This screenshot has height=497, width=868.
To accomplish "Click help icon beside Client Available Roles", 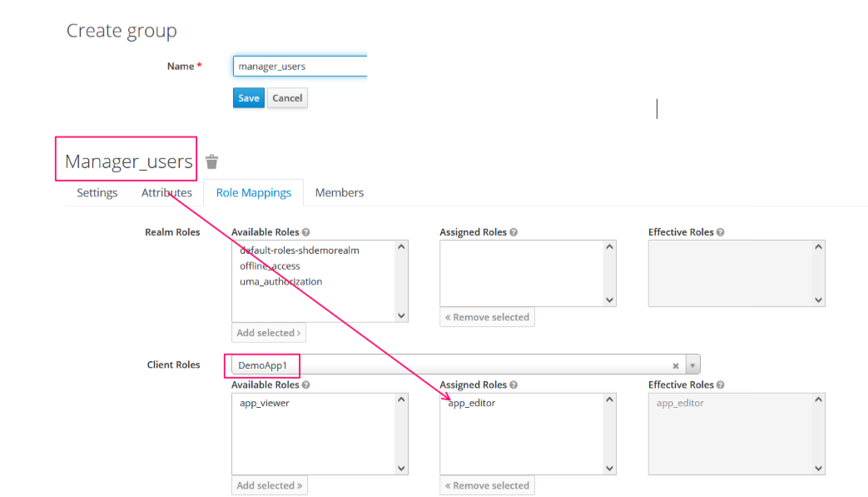I will pyautogui.click(x=306, y=385).
